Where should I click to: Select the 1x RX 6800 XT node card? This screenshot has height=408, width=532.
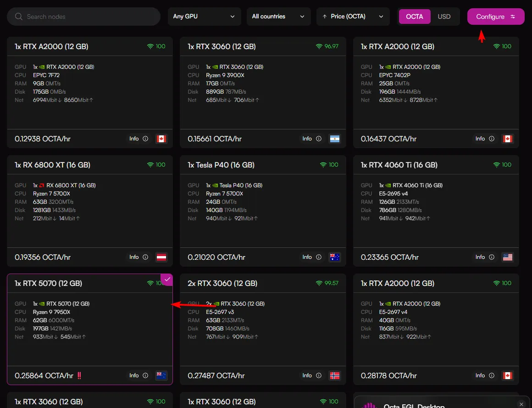89,211
